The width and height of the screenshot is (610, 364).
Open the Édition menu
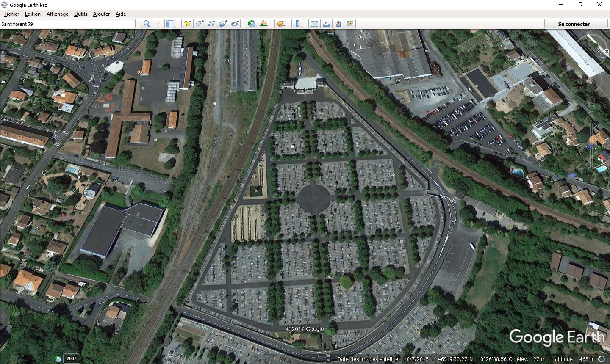pyautogui.click(x=33, y=14)
